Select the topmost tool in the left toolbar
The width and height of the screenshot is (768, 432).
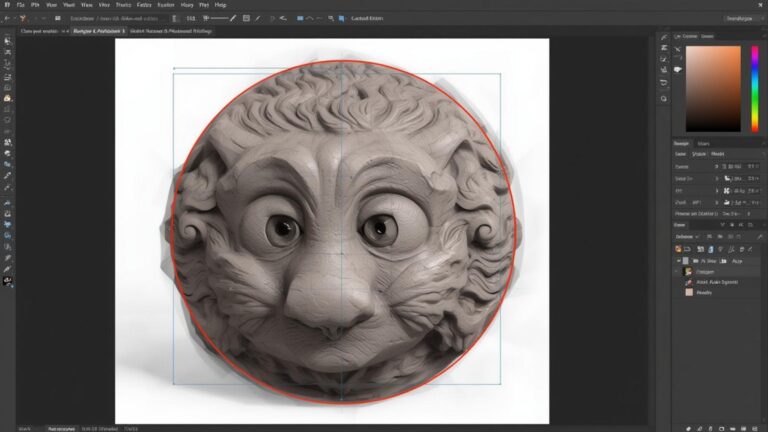7,41
